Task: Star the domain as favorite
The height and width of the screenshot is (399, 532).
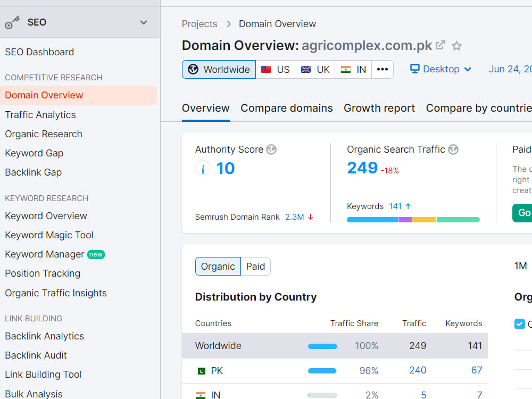Action: click(x=456, y=45)
